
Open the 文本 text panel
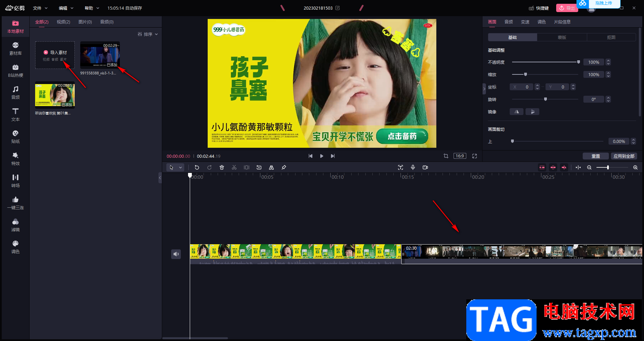pos(15,115)
